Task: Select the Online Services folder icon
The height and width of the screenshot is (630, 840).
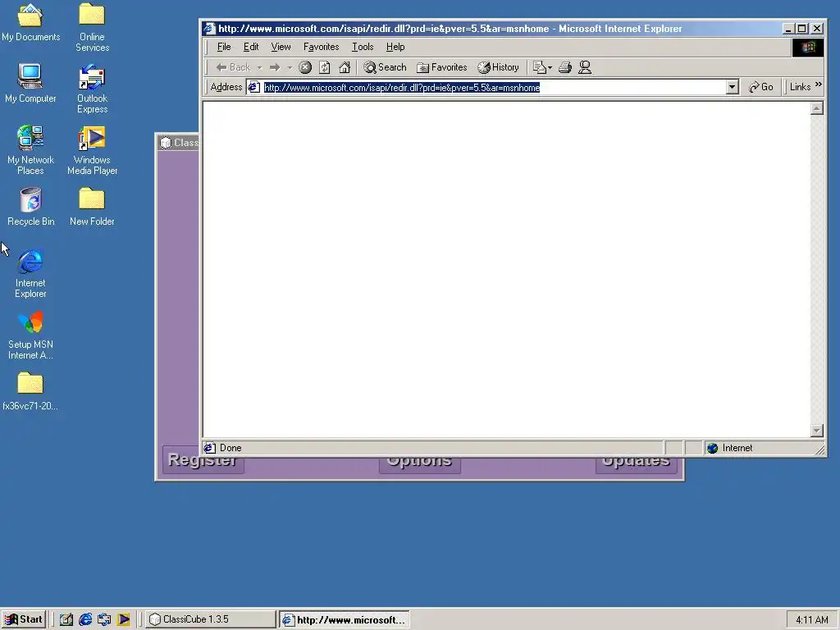Action: tap(92, 28)
